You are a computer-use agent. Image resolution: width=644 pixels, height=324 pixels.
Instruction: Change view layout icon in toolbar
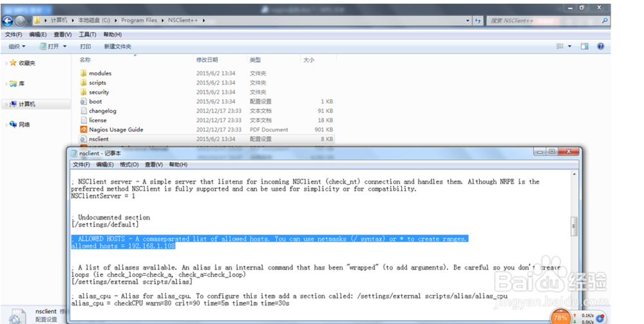pos(560,46)
